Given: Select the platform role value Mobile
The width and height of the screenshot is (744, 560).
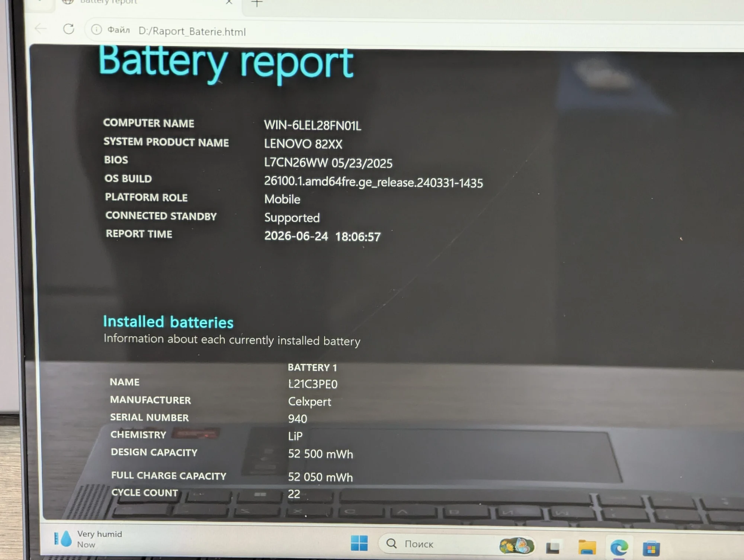Looking at the screenshot, I should pyautogui.click(x=282, y=199).
